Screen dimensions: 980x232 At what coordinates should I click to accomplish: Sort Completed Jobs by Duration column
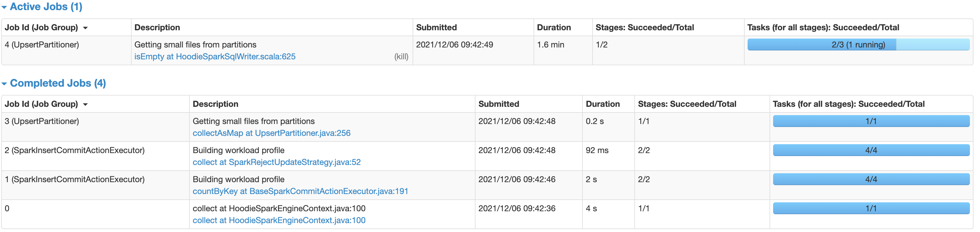[x=603, y=104]
